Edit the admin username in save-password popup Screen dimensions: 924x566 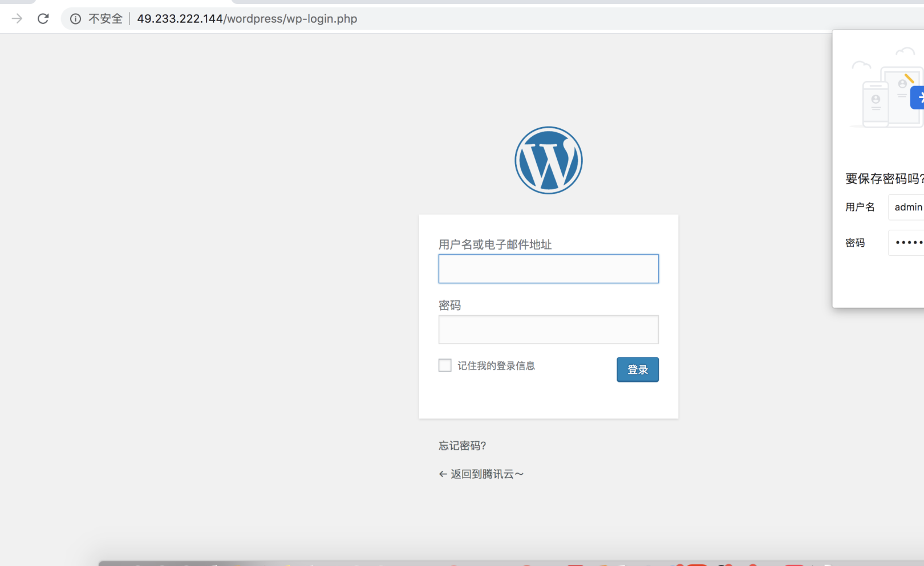click(906, 207)
